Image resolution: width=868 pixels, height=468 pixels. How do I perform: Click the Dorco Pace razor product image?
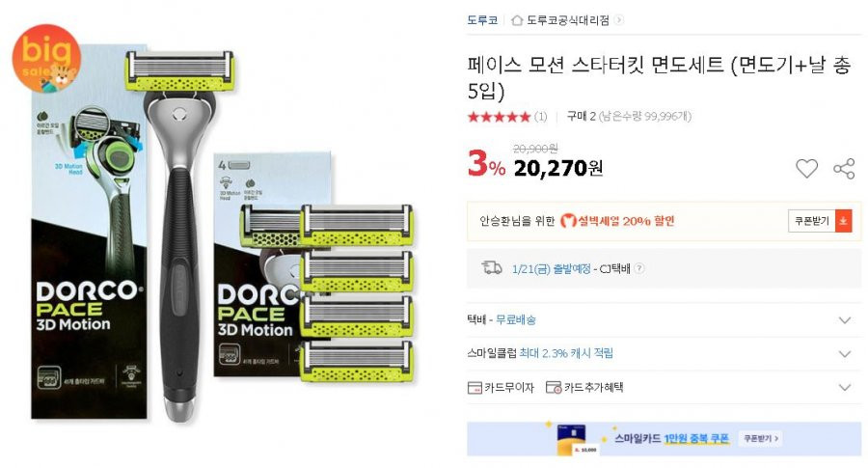(x=224, y=234)
